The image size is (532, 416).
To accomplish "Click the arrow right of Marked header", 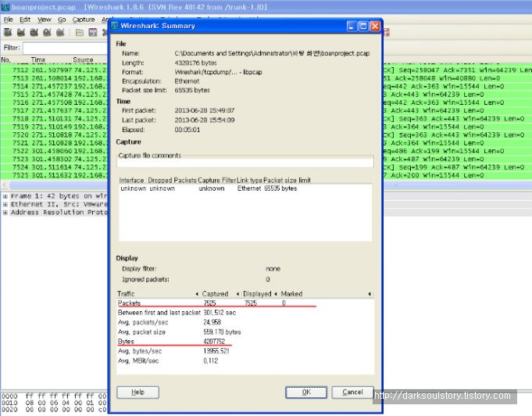I will 370,294.
